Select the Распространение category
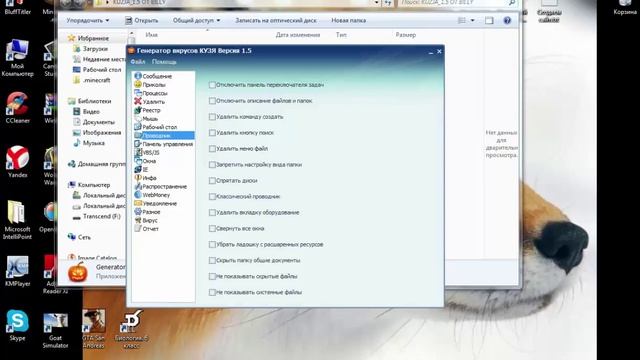The image size is (640, 360). point(161,187)
